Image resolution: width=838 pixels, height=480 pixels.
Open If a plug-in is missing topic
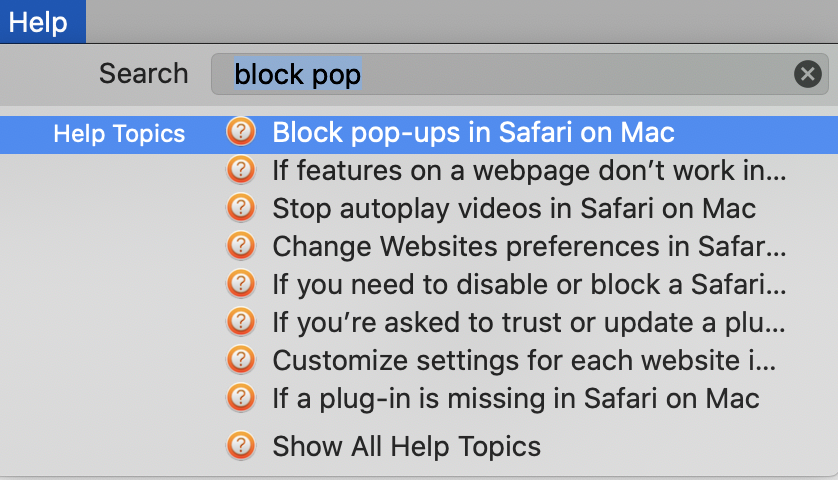pyautogui.click(x=516, y=398)
